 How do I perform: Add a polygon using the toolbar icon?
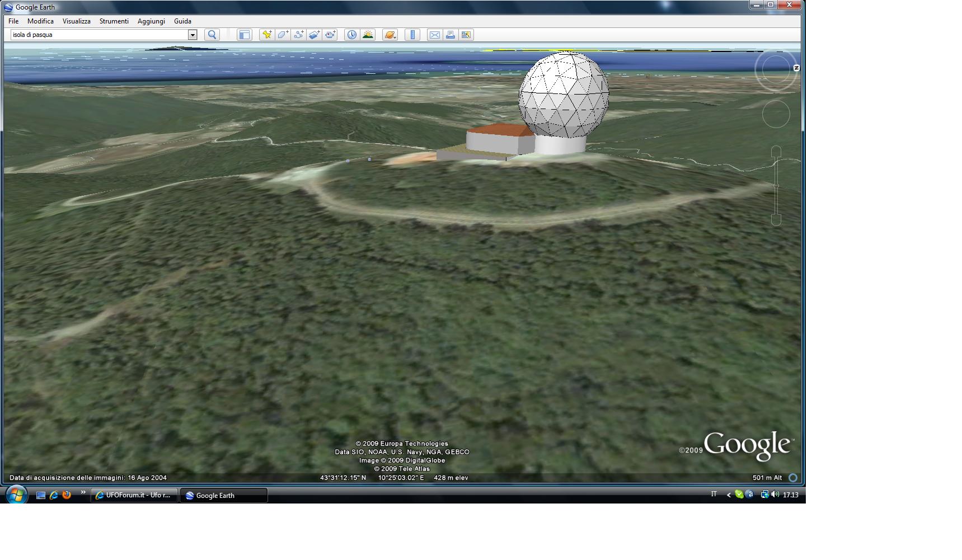click(x=283, y=35)
